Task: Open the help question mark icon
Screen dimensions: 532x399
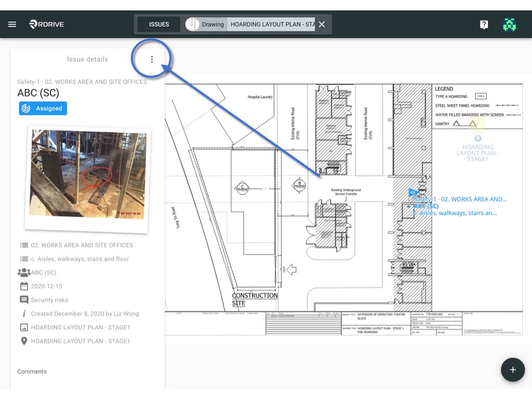Action: coord(484,24)
